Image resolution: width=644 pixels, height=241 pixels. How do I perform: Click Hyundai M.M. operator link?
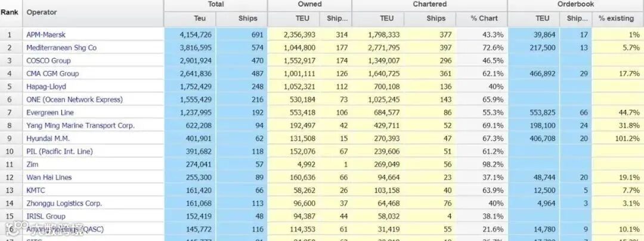[48, 138]
